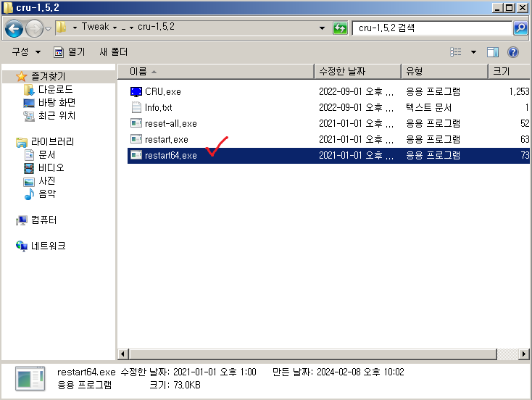Sort by 유형 type column header

pos(444,71)
